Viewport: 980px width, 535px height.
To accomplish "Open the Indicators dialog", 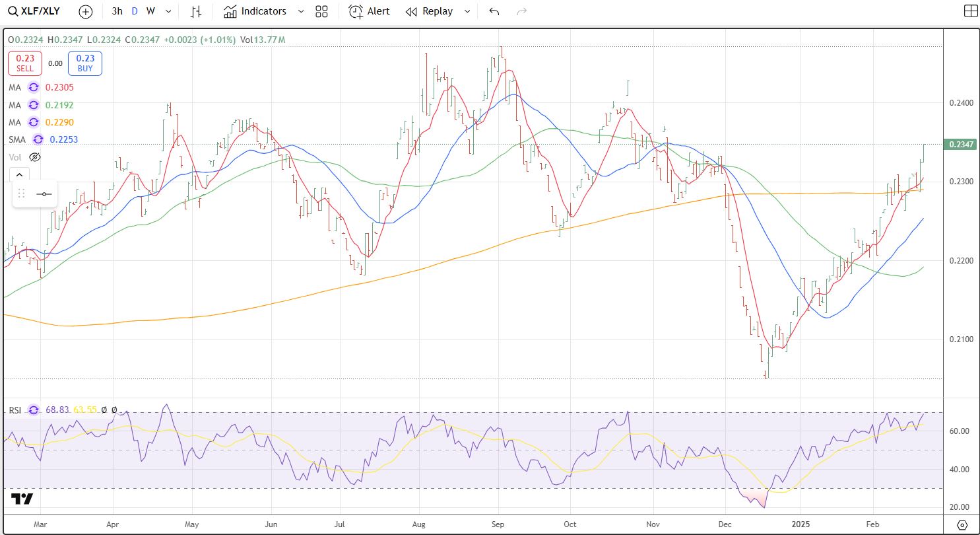I will (255, 11).
